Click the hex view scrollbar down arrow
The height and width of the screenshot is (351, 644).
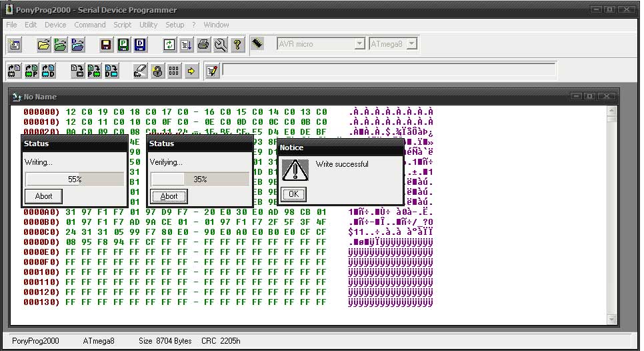coord(611,320)
